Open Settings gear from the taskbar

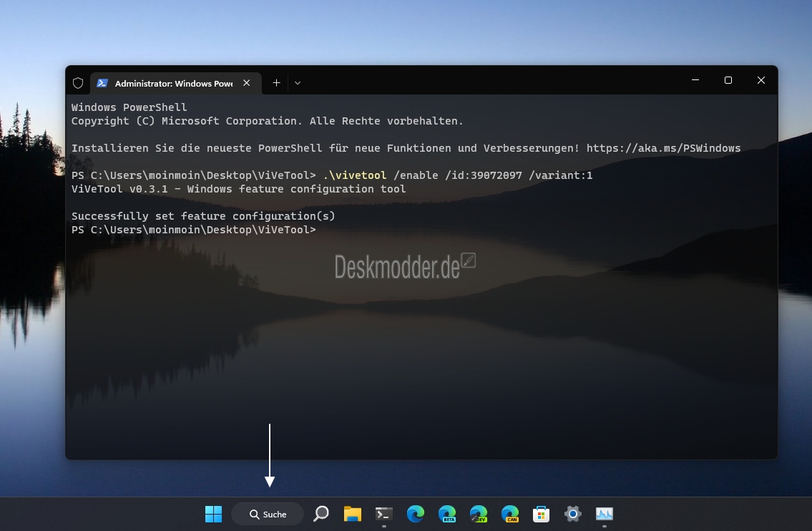pos(573,514)
